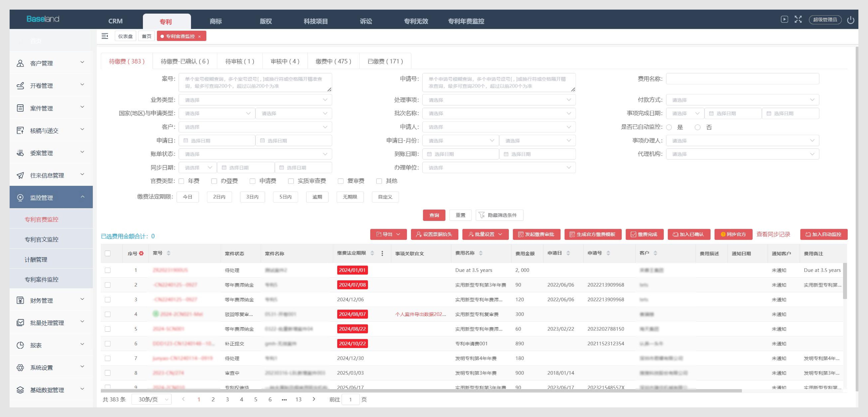Click the 前往 page number input
The height and width of the screenshot is (417, 868).
(350, 400)
